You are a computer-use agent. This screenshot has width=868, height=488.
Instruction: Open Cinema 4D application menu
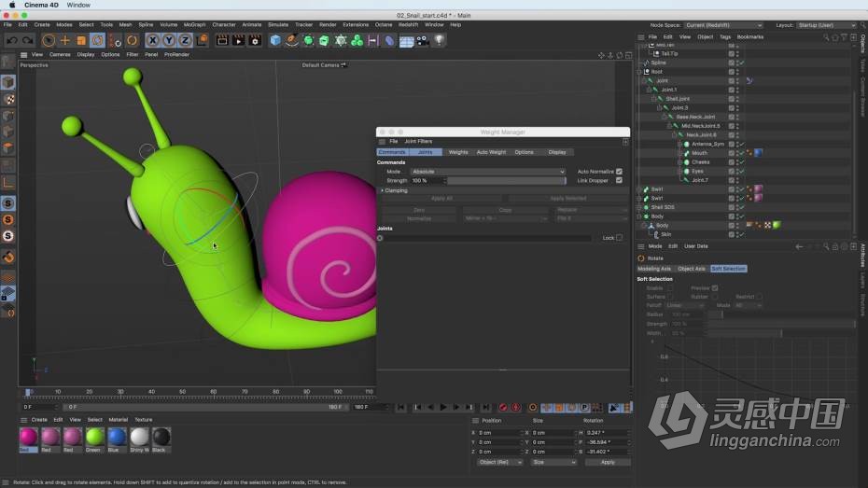pos(41,5)
